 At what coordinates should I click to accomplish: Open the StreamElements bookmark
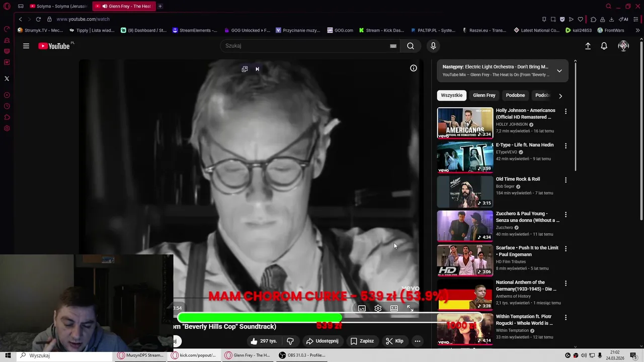click(x=195, y=30)
